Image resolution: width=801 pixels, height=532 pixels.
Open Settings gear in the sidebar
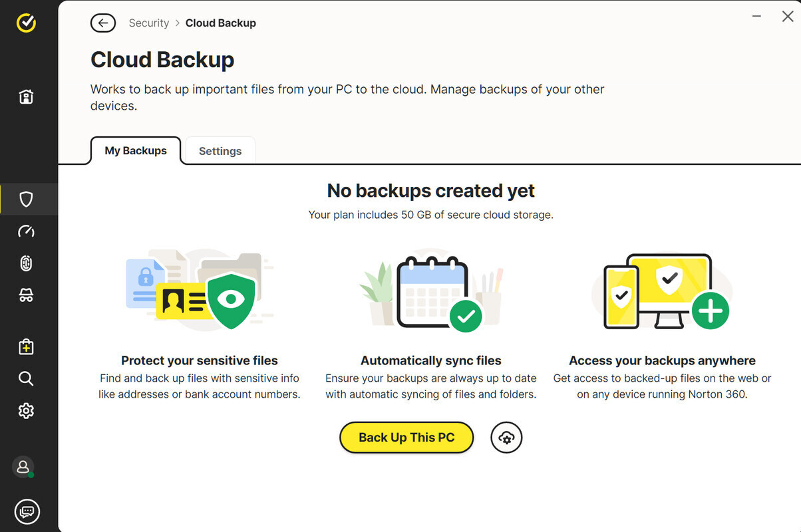pyautogui.click(x=26, y=411)
